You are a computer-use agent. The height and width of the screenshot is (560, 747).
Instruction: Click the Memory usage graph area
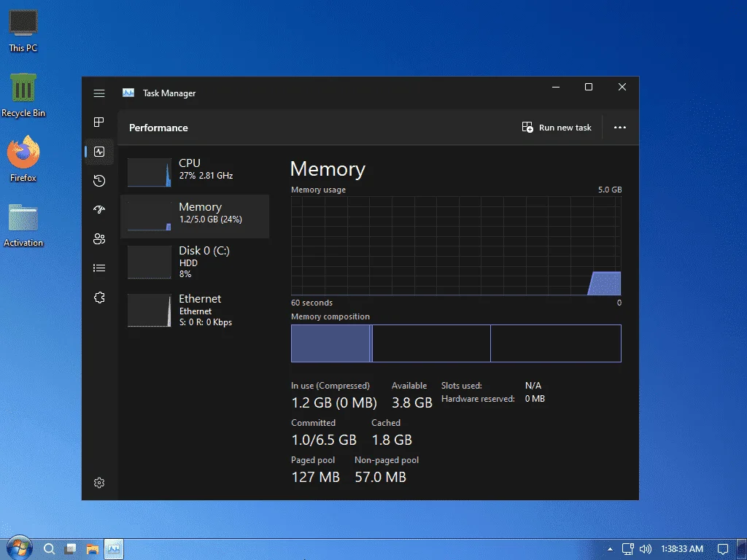456,246
